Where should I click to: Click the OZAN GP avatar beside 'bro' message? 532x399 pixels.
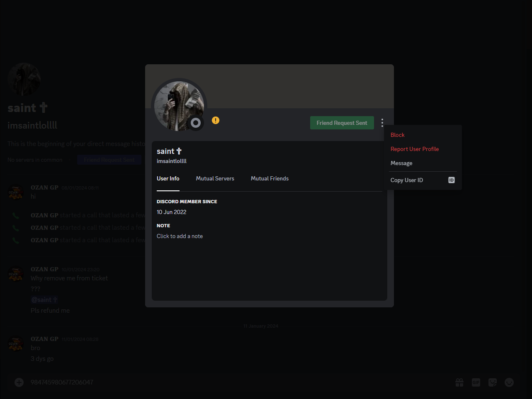tap(16, 344)
